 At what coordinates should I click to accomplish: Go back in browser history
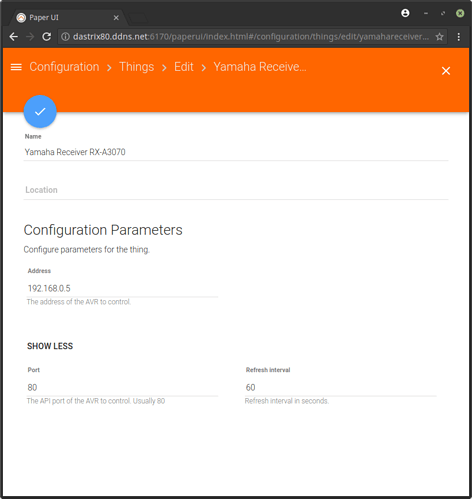point(14,37)
